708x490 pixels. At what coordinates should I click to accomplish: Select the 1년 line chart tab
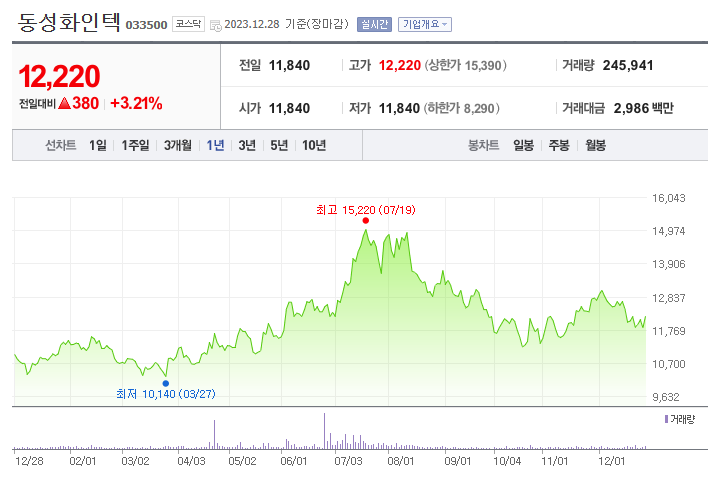(215, 145)
